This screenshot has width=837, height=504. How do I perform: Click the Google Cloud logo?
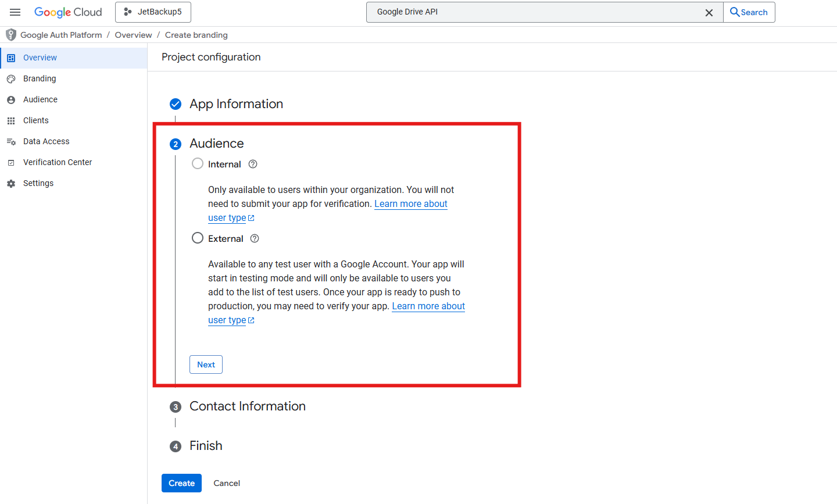point(68,12)
